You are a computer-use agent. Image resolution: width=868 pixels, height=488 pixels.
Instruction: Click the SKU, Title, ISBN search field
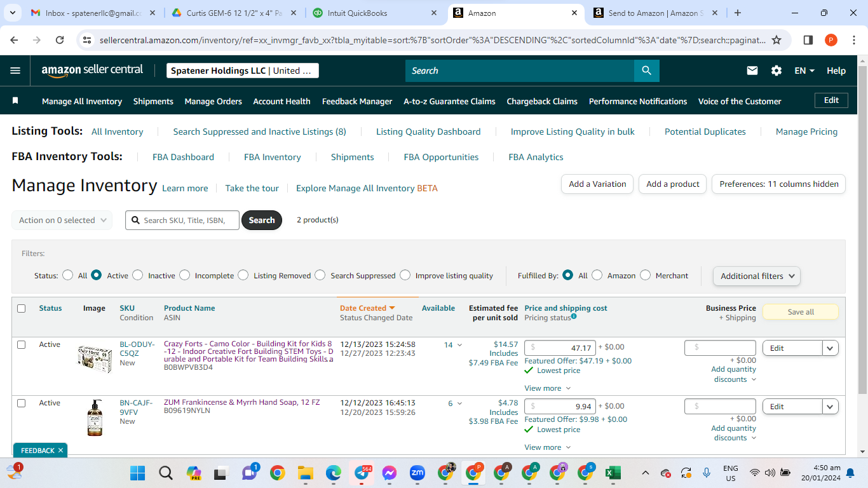pos(182,220)
